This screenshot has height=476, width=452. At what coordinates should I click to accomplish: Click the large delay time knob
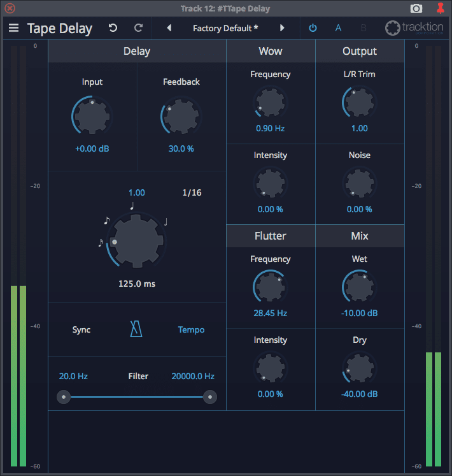pos(136,241)
